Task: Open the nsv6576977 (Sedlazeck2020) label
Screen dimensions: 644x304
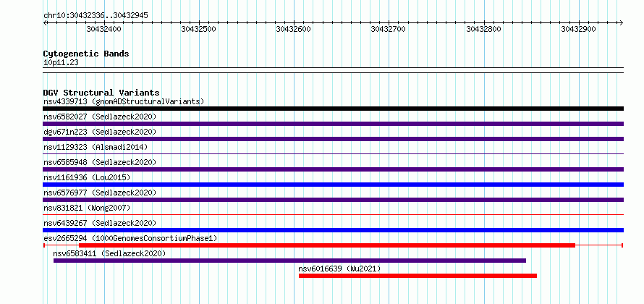Action: click(100, 193)
